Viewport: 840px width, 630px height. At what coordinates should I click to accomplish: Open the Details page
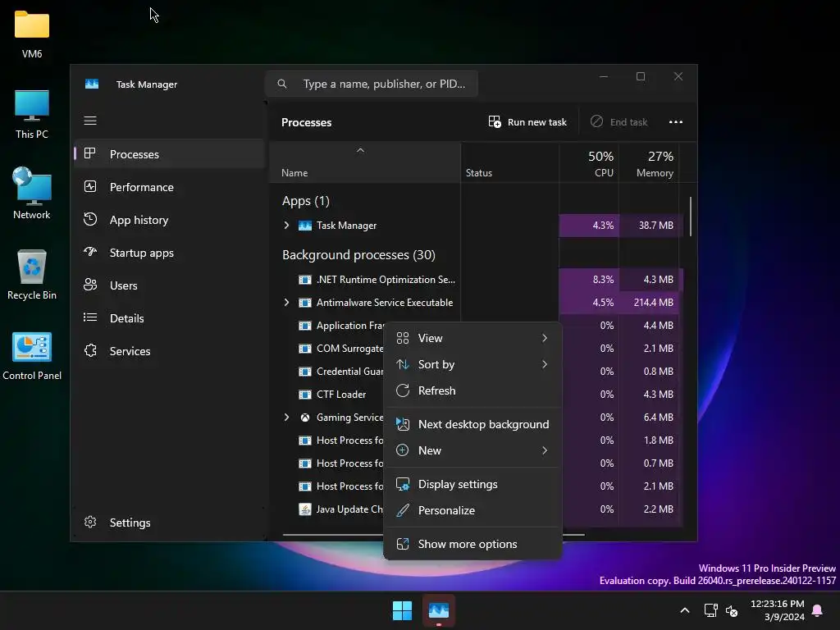[x=169, y=318]
